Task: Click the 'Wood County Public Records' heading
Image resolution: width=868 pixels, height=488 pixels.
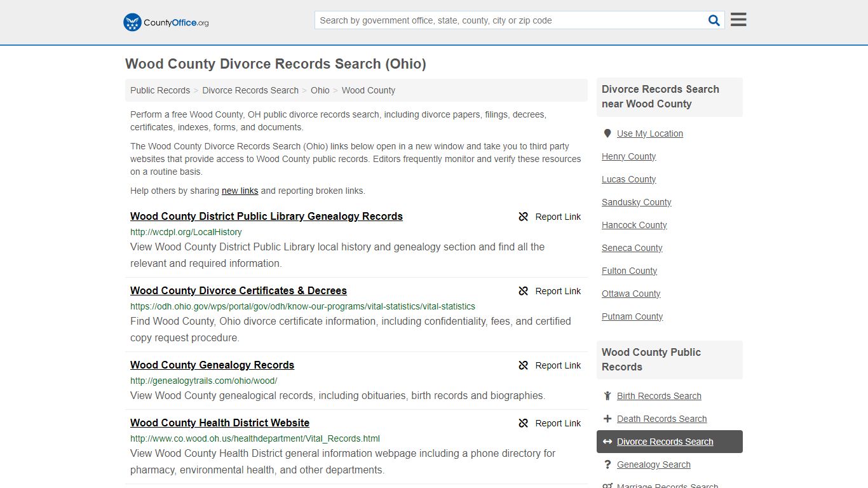Action: 651,360
